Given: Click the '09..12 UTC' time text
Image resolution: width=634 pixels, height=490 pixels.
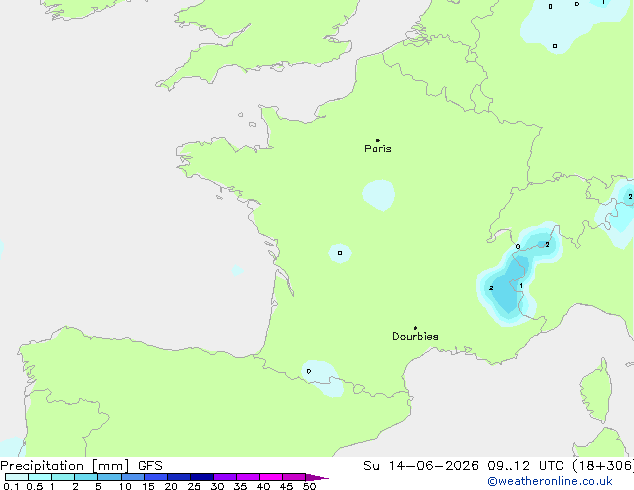Looking at the screenshot, I should coord(525,466).
